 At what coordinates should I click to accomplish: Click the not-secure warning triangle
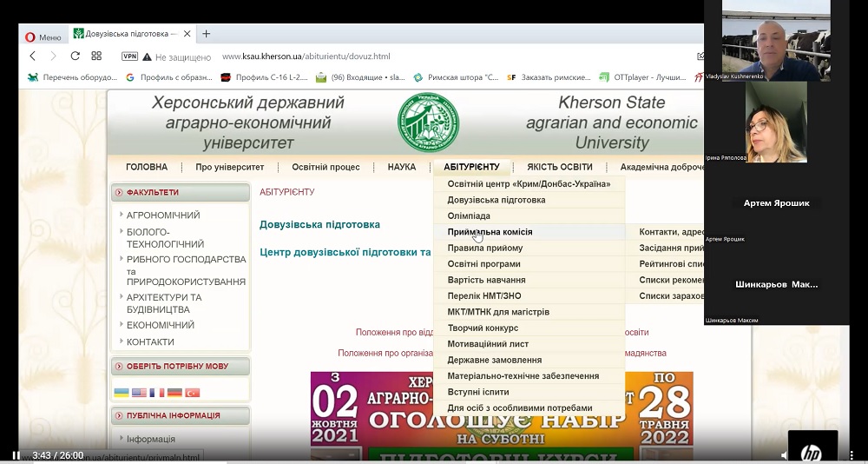pos(147,56)
